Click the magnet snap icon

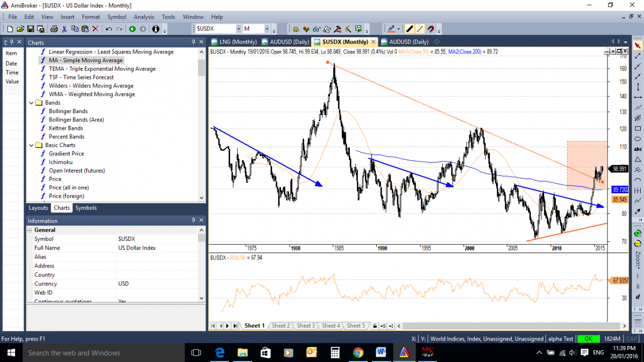click(x=430, y=29)
